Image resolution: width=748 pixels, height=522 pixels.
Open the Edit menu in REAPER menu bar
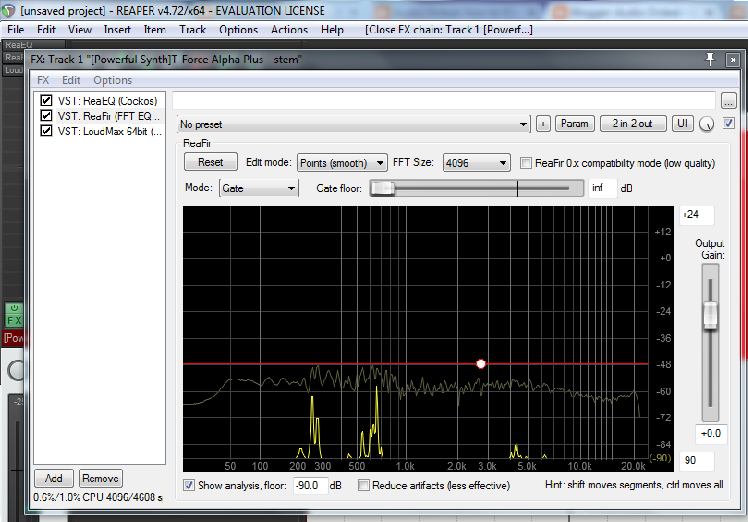tap(46, 30)
